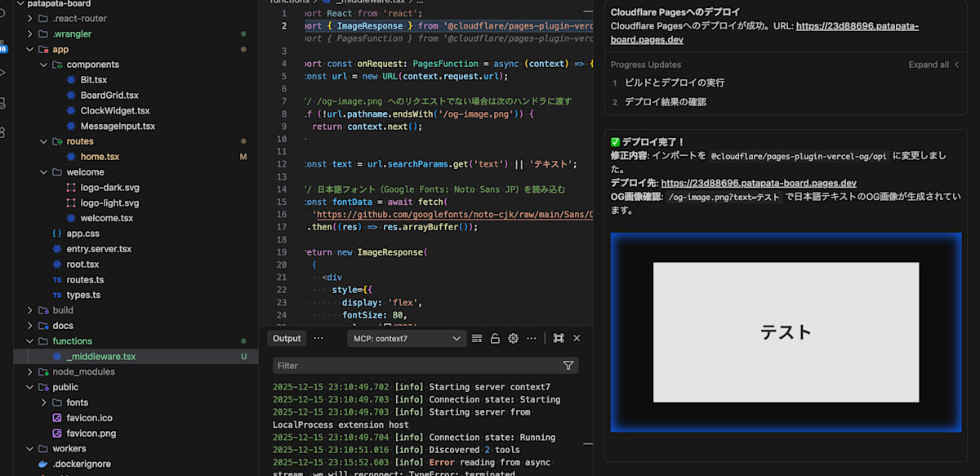Open the MCP: context7 channel dropdown
Image resolution: width=980 pixels, height=476 pixels.
[406, 338]
